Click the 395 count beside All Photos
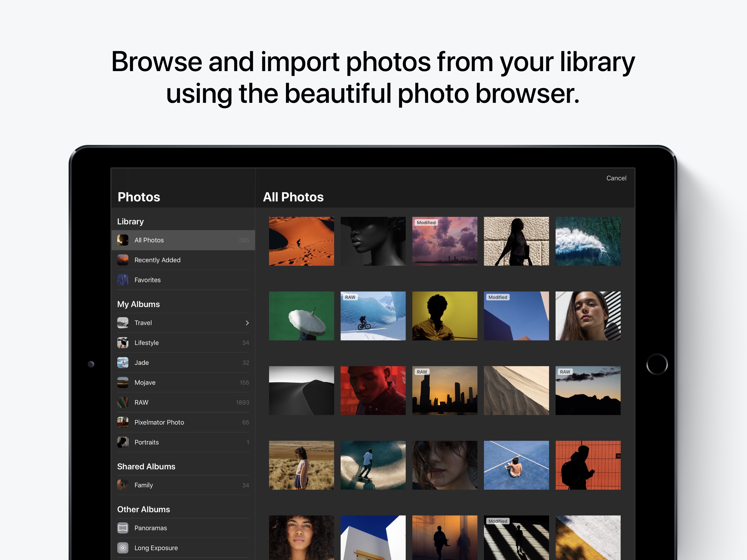This screenshot has height=560, width=747. click(244, 240)
